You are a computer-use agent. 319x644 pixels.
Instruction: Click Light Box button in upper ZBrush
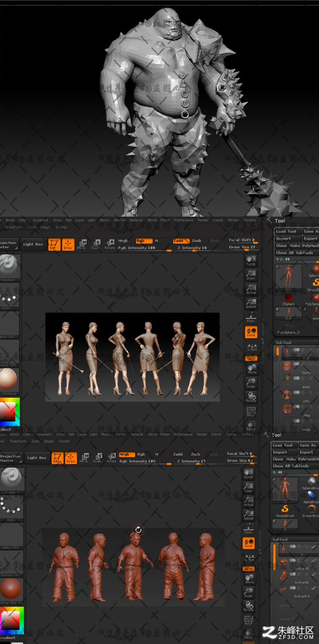(x=33, y=244)
